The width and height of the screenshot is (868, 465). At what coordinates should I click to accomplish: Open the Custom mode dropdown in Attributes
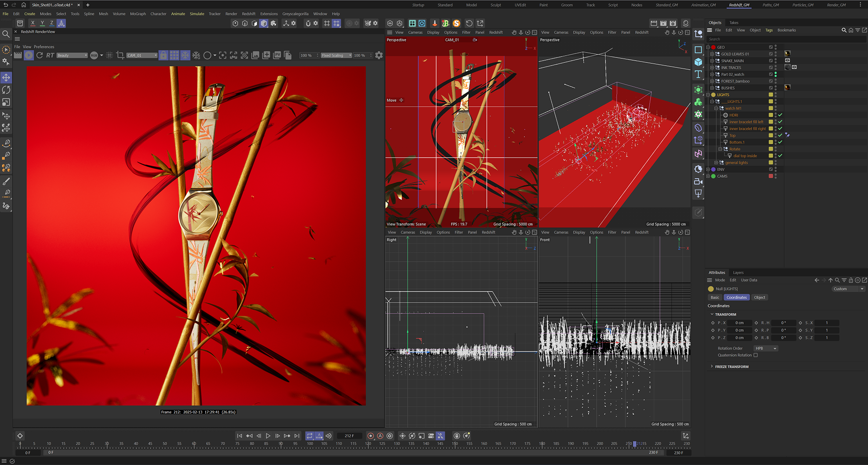[x=848, y=289]
